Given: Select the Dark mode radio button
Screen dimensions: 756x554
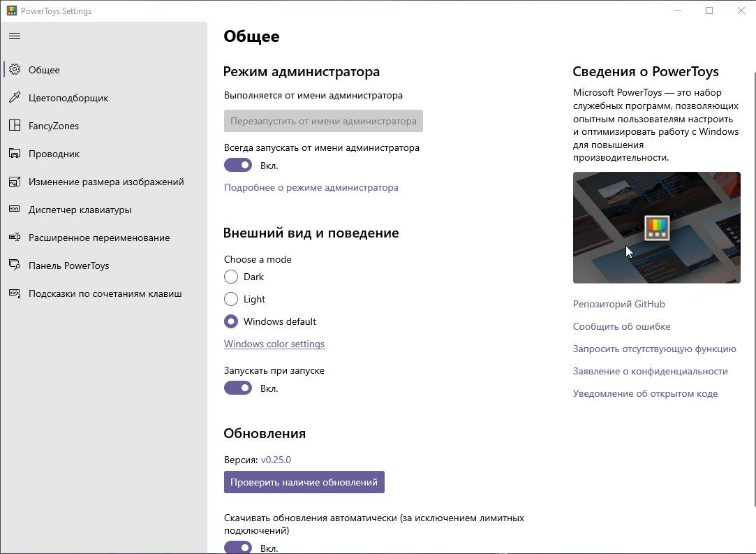Looking at the screenshot, I should pos(231,277).
